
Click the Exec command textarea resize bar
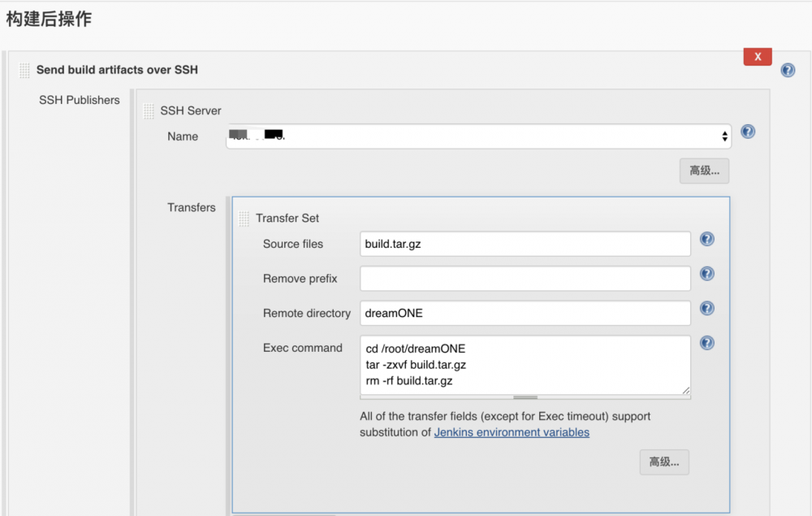(x=525, y=397)
